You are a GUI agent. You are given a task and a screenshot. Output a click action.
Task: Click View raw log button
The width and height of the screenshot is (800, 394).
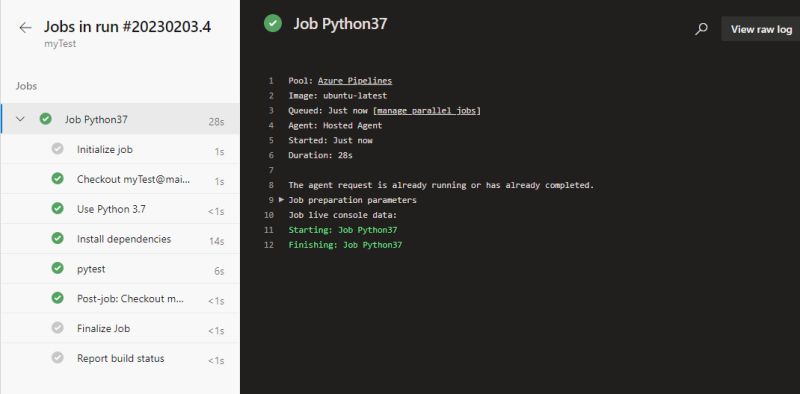[761, 29]
